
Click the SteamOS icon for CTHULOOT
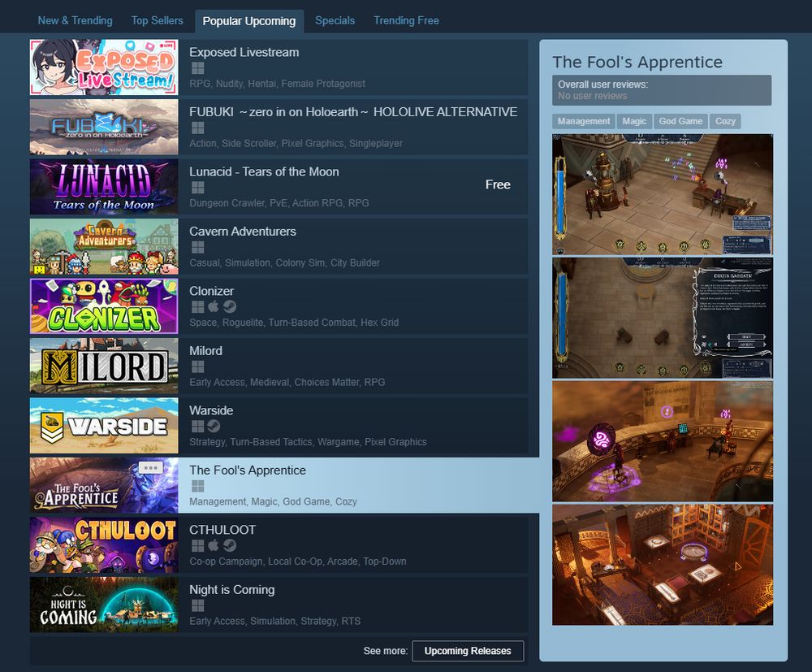pyautogui.click(x=230, y=545)
